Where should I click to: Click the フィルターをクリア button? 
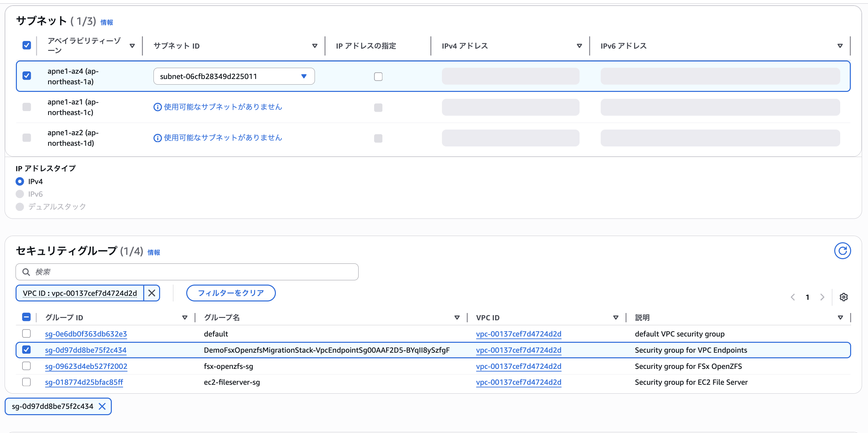[231, 293]
